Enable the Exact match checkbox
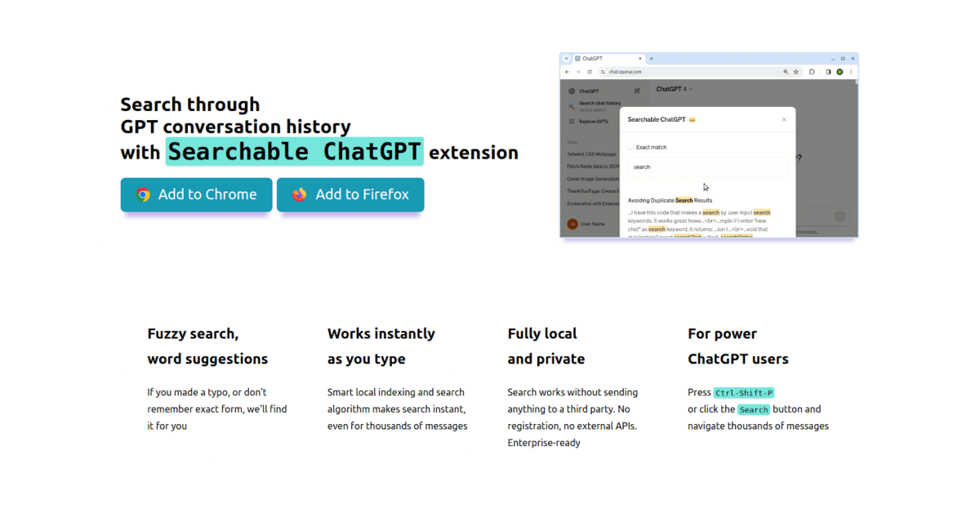Viewport: 980px width, 513px height. click(x=630, y=147)
